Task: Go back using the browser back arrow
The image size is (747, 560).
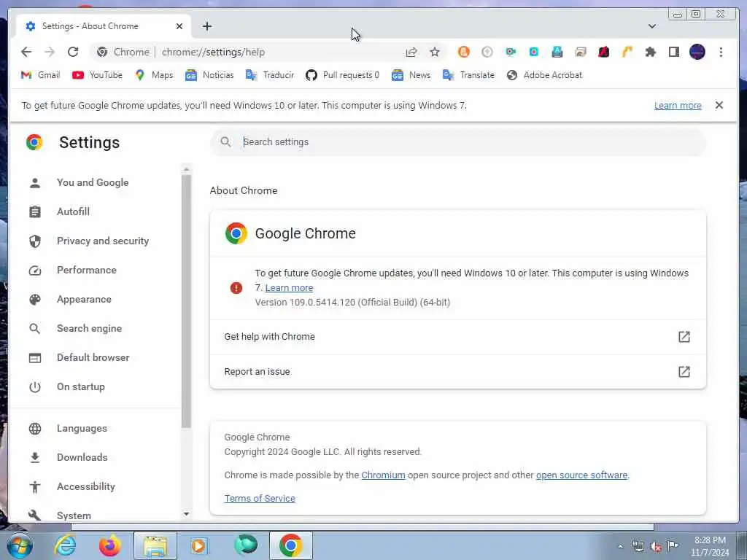Action: pos(26,52)
